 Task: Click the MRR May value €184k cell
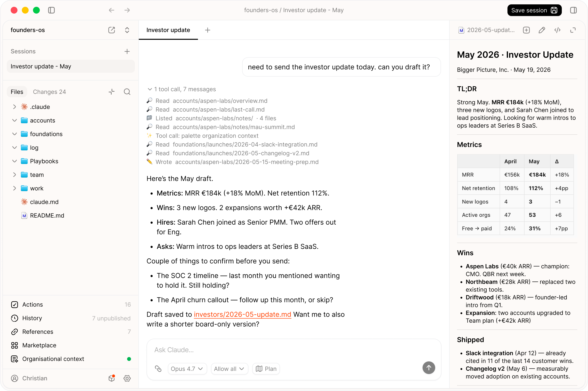click(537, 175)
